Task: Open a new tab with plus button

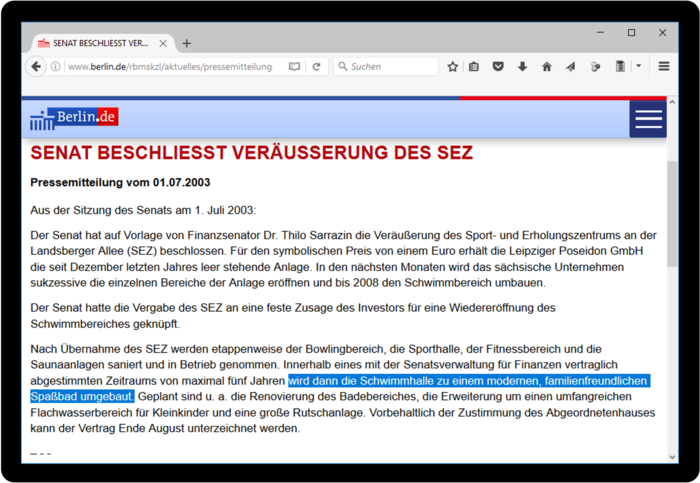Action: coord(187,43)
